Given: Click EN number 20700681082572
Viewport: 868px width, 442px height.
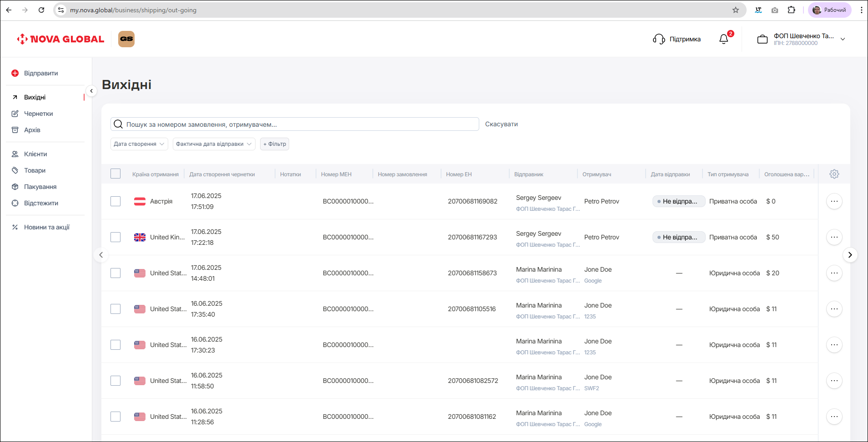Looking at the screenshot, I should [x=473, y=381].
